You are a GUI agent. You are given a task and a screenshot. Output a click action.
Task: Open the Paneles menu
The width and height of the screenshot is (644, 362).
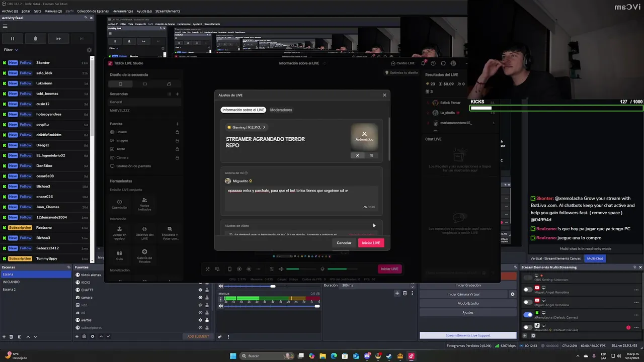click(53, 11)
